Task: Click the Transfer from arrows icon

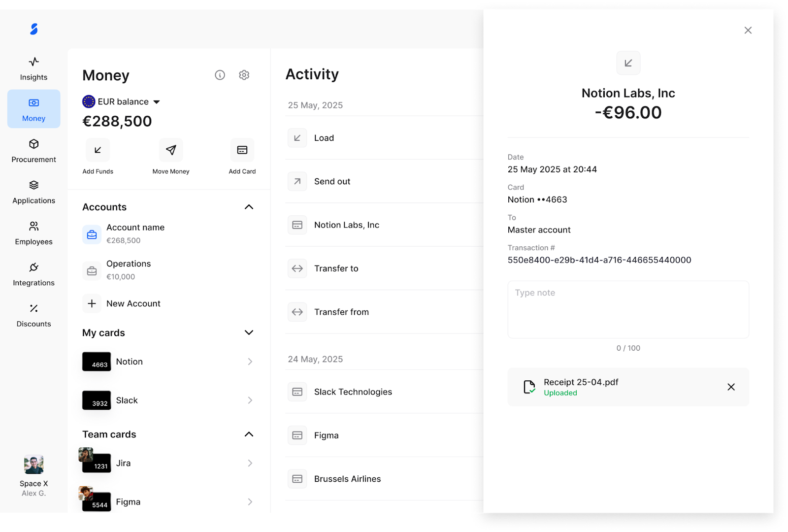Action: pos(297,312)
